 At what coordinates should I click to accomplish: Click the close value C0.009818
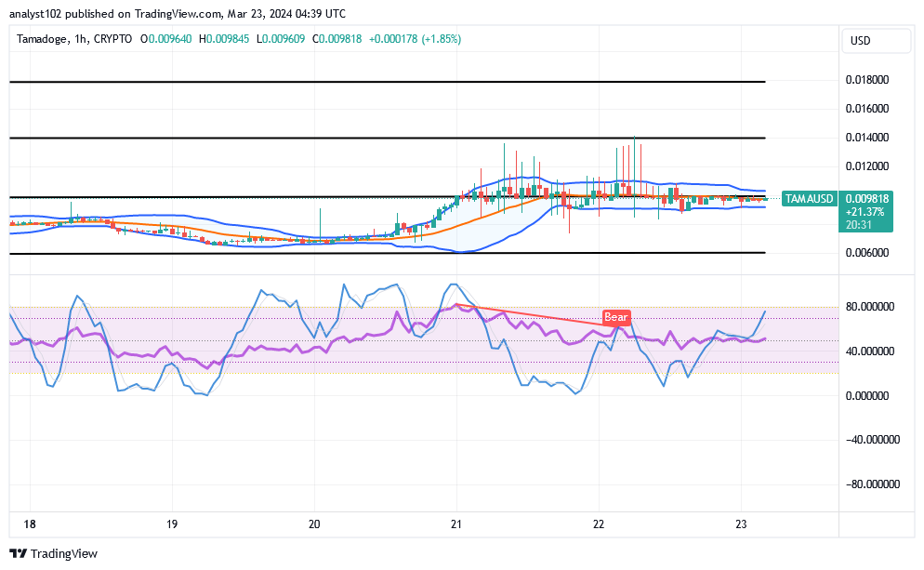pos(337,39)
